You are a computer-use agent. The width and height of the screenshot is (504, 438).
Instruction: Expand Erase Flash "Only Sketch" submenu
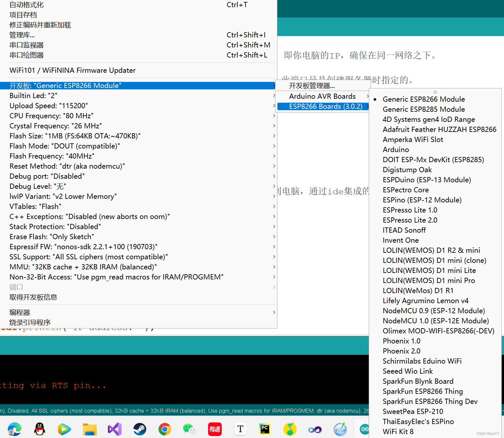[138, 237]
